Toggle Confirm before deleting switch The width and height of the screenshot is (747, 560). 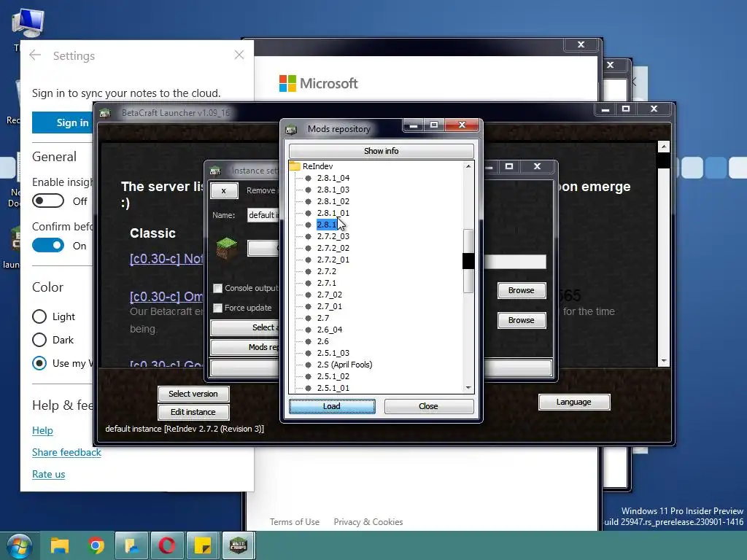pyautogui.click(x=48, y=246)
